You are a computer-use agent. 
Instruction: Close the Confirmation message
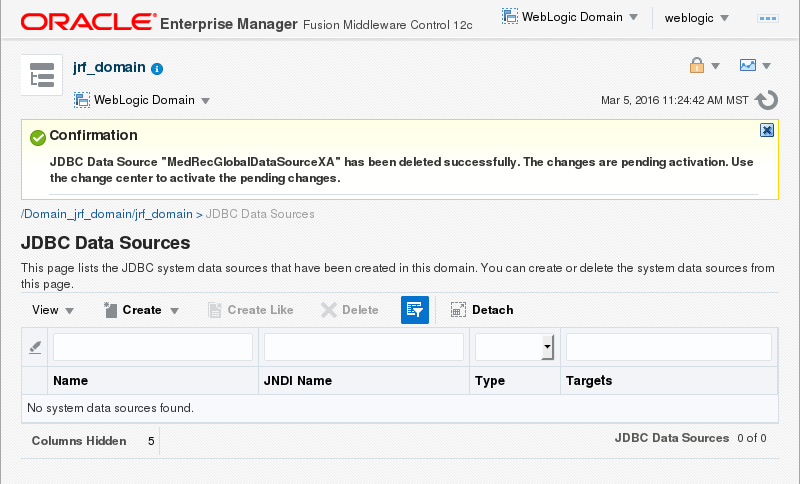click(767, 130)
